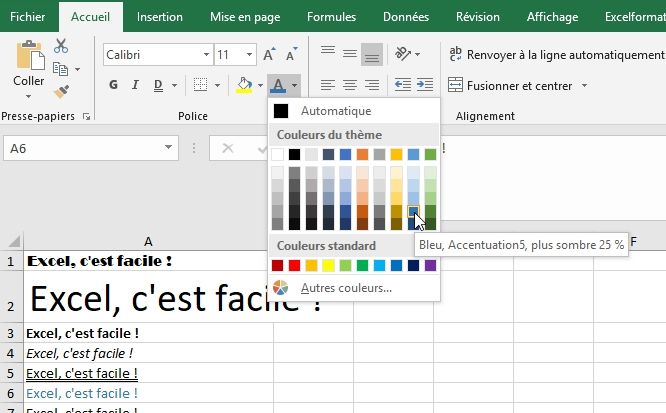Increase the indent
The height and width of the screenshot is (413, 666).
[425, 85]
